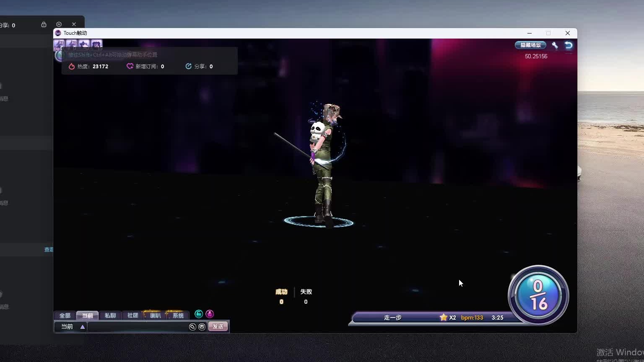The width and height of the screenshot is (644, 362).
Task: Click the magenta stamp icon above chat
Action: 210,314
